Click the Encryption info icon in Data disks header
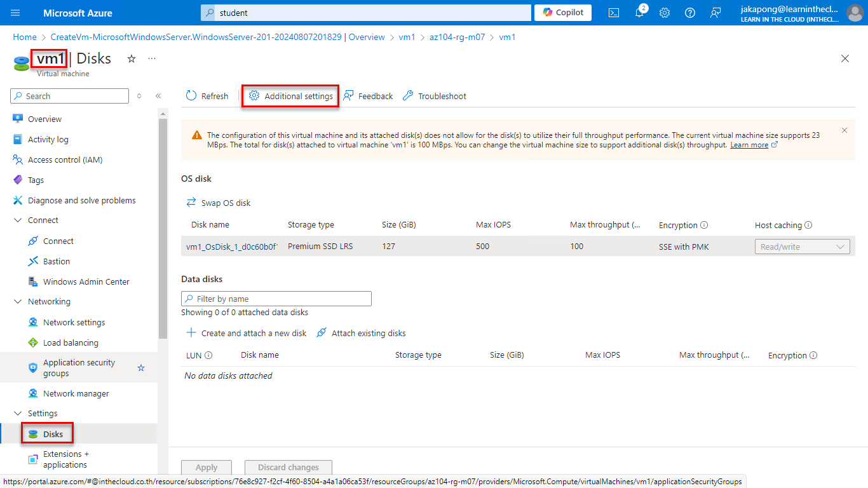The height and width of the screenshot is (488, 868). coord(813,355)
